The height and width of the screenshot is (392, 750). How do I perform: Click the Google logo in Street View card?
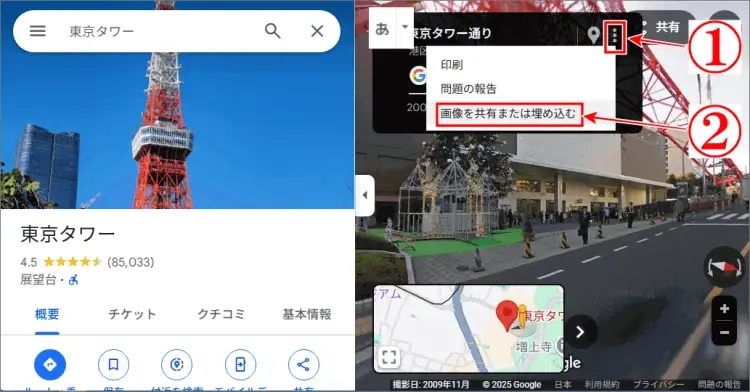coord(418,75)
